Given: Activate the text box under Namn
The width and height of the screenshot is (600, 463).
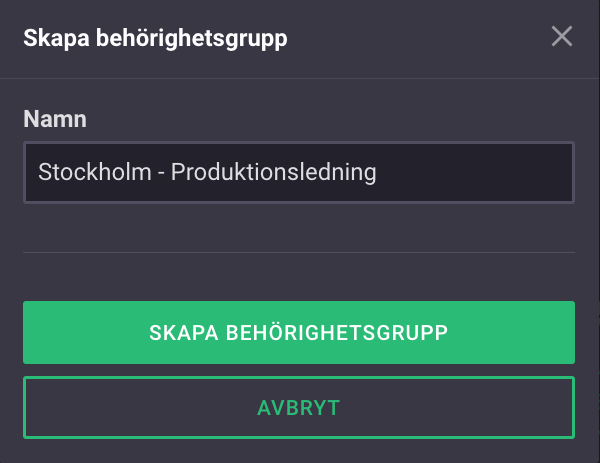Looking at the screenshot, I should pos(298,172).
